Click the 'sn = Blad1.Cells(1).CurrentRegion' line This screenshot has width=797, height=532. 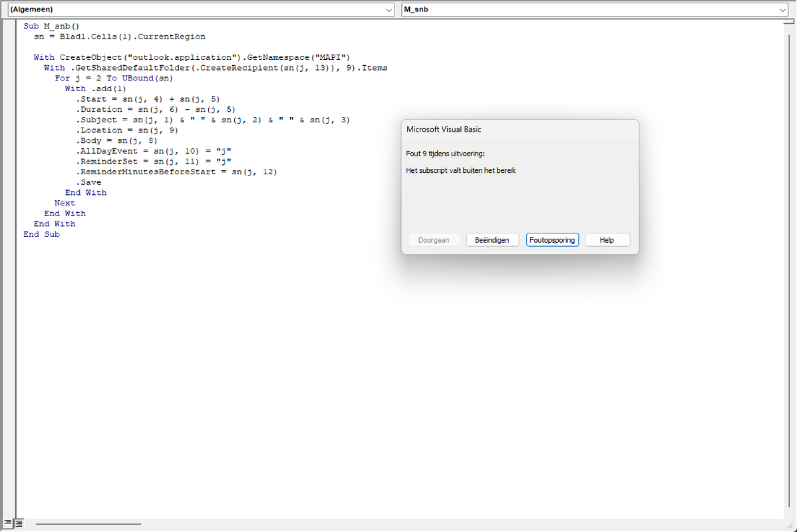pos(120,37)
